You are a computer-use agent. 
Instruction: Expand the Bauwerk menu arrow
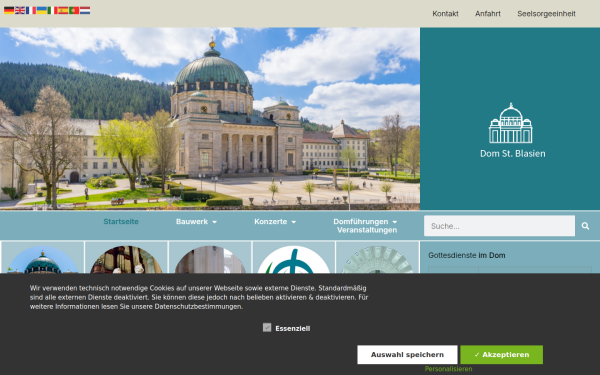pos(214,222)
